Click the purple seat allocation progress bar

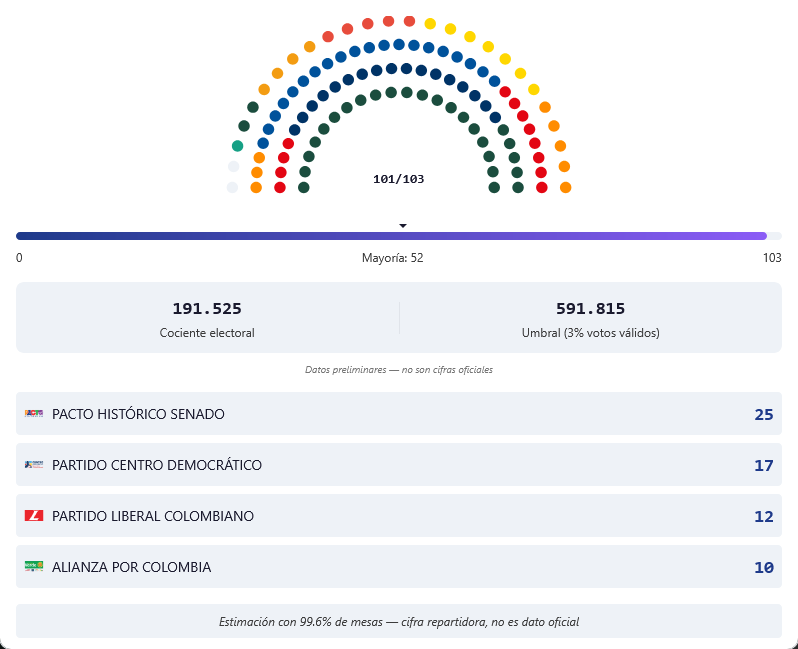[391, 236]
